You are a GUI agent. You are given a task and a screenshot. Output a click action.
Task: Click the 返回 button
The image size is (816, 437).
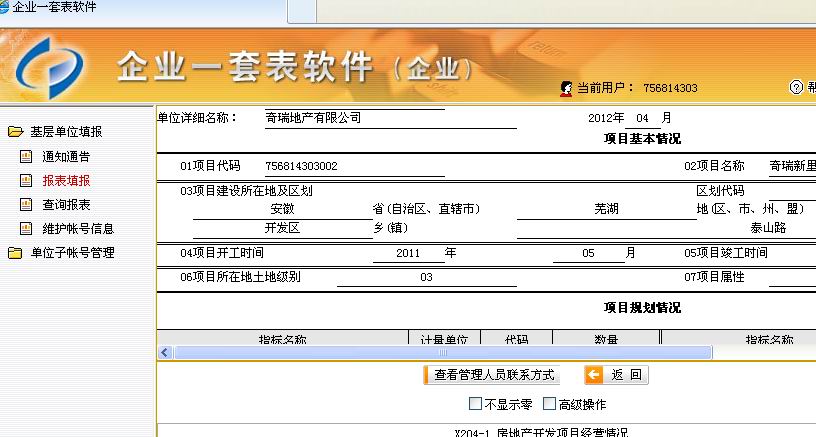(x=616, y=375)
